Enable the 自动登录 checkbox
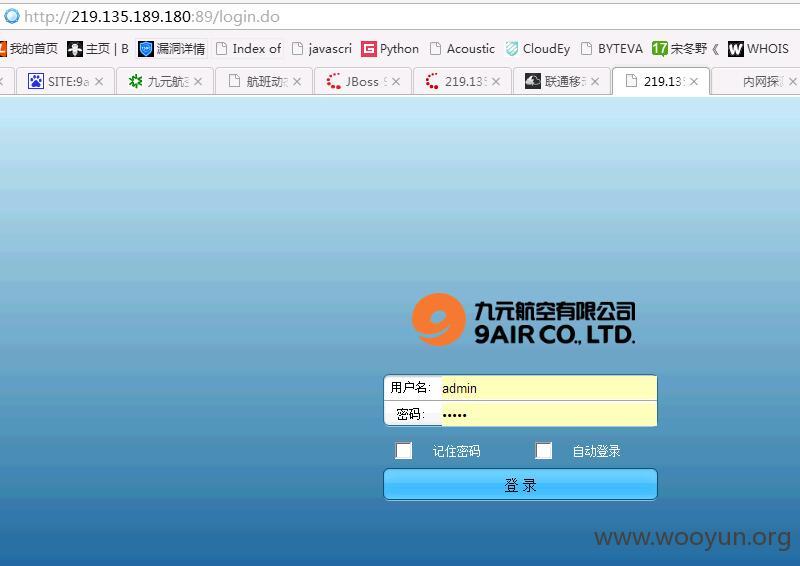This screenshot has height=566, width=800. tap(543, 451)
